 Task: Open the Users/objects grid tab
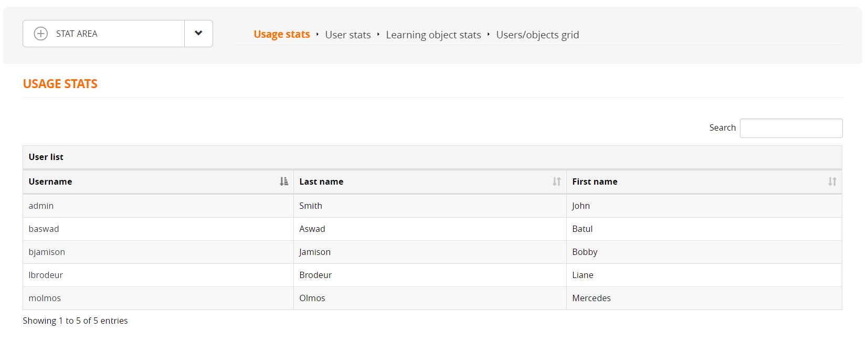(537, 35)
